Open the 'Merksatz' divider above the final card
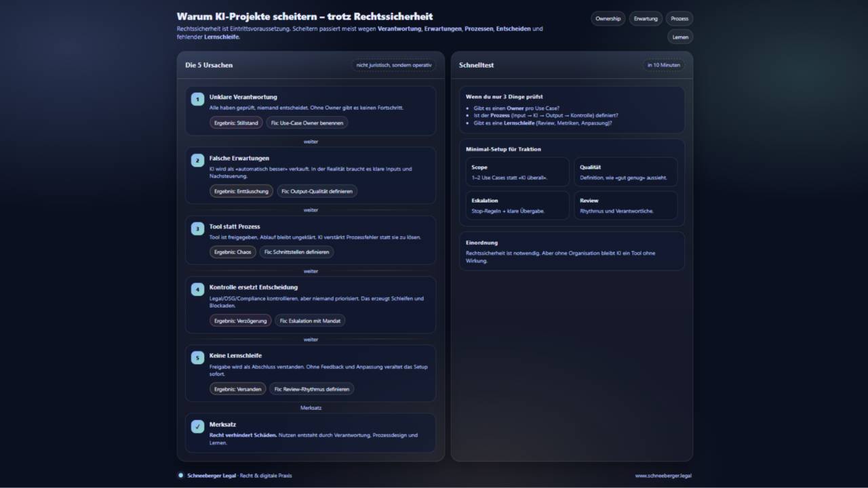The height and width of the screenshot is (488, 868). [311, 407]
